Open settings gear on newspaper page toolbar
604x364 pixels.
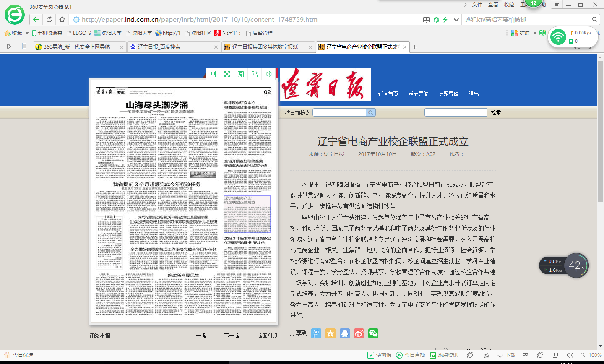(268, 74)
